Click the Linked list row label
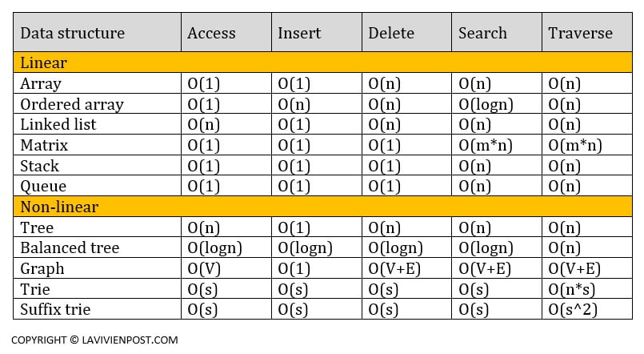The image size is (644, 354). (x=58, y=124)
